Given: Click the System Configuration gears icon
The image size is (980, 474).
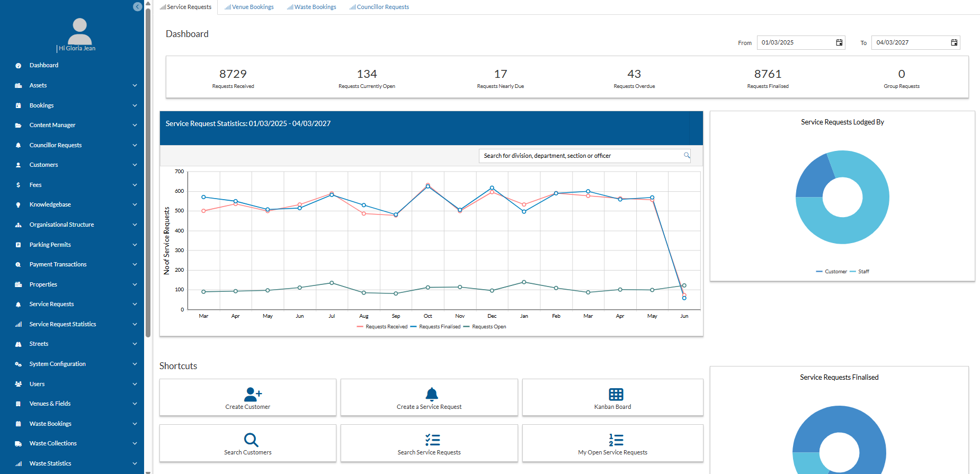Looking at the screenshot, I should point(19,364).
